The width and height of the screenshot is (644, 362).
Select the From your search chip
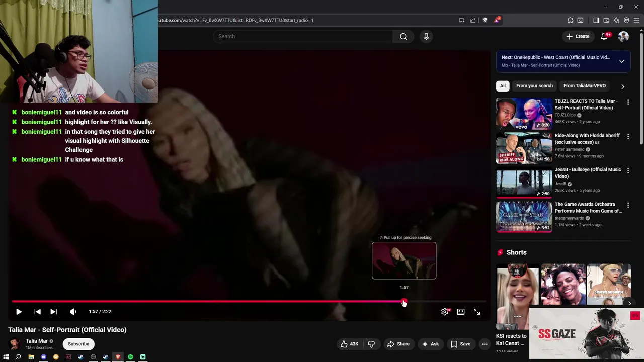click(534, 86)
